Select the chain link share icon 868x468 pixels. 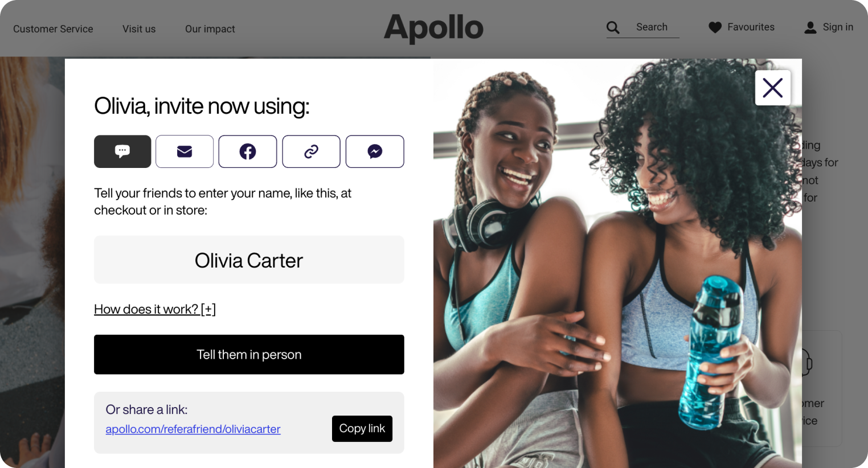tap(311, 151)
